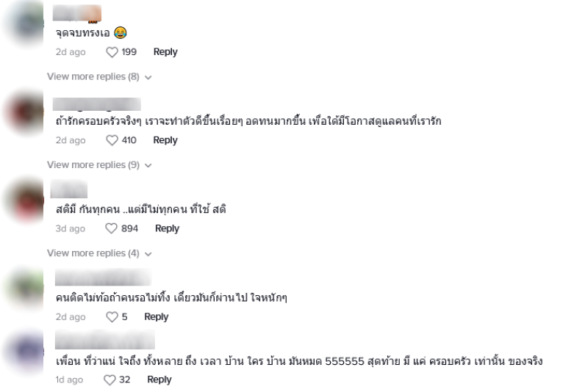Reply to the 1d ago comment
Image resolution: width=588 pixels, height=392 pixels.
pos(159,380)
